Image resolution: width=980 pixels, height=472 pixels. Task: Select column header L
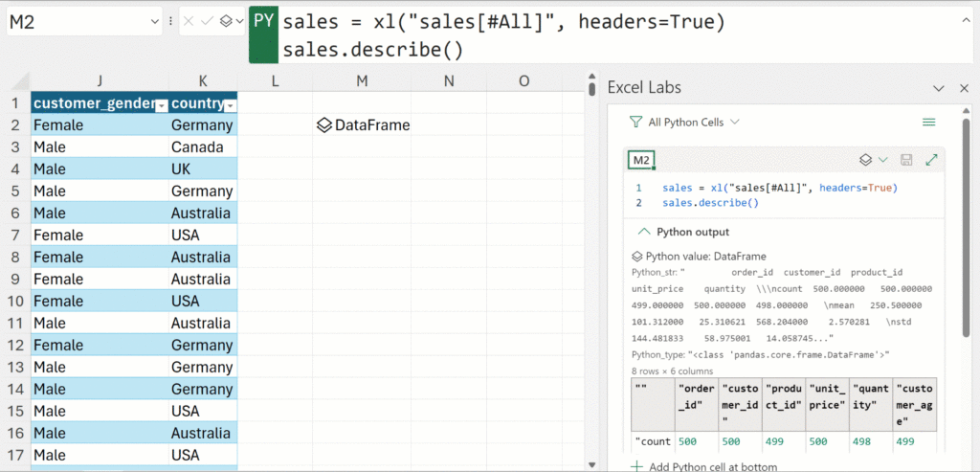point(275,81)
